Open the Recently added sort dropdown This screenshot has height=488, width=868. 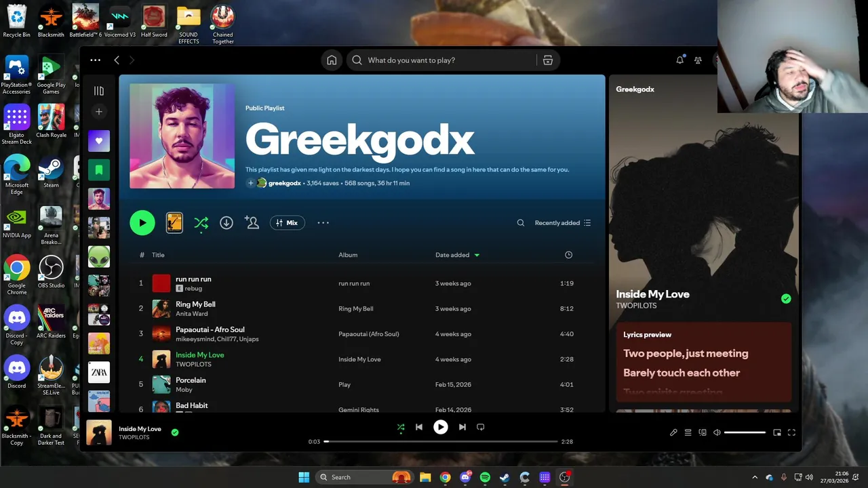click(562, 223)
